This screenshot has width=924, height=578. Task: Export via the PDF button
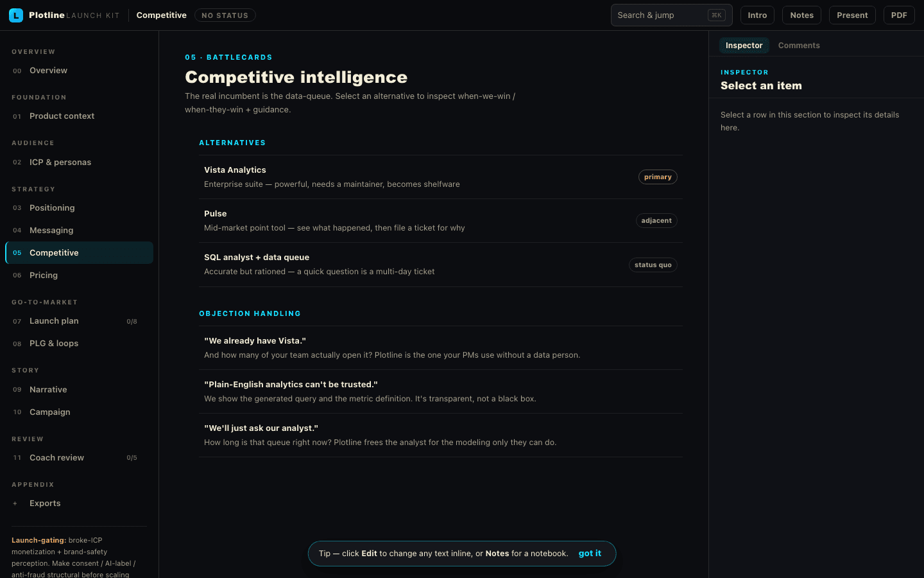899,15
